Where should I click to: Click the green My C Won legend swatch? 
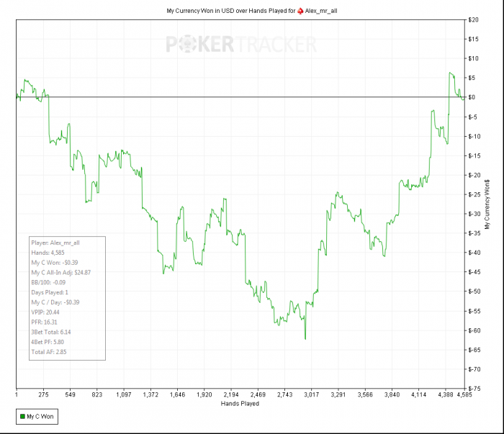[22, 416]
